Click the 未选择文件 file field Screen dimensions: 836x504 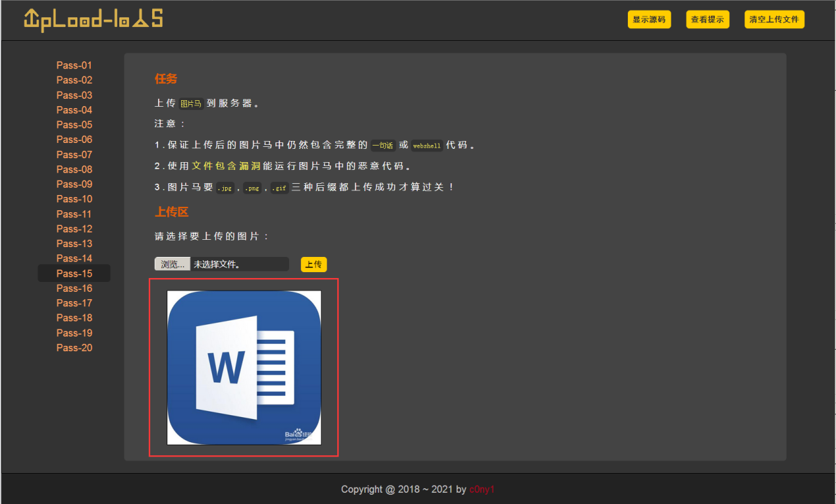[240, 264]
